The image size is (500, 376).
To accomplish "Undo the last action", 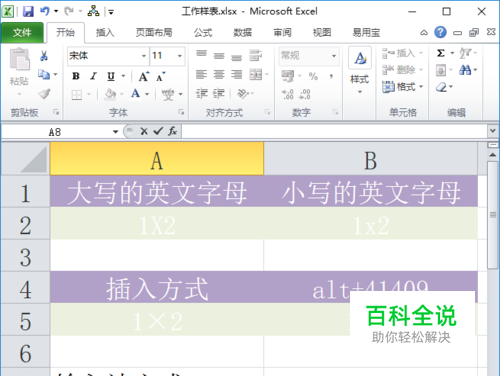I will pos(45,11).
